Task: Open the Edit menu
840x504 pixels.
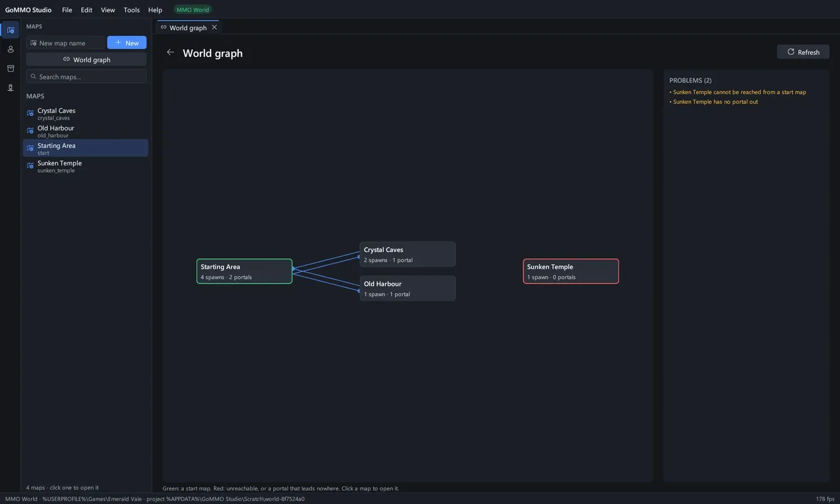Action: coord(86,10)
